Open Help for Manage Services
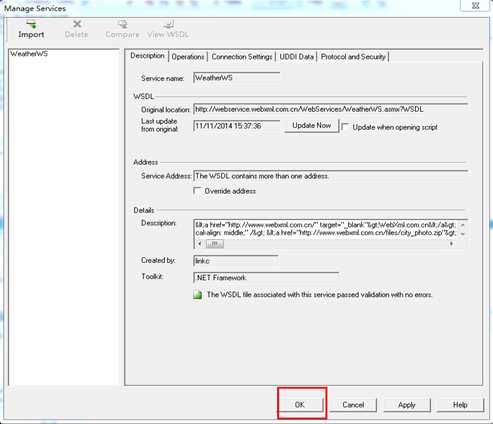This screenshot has width=493, height=424. pyautogui.click(x=460, y=405)
